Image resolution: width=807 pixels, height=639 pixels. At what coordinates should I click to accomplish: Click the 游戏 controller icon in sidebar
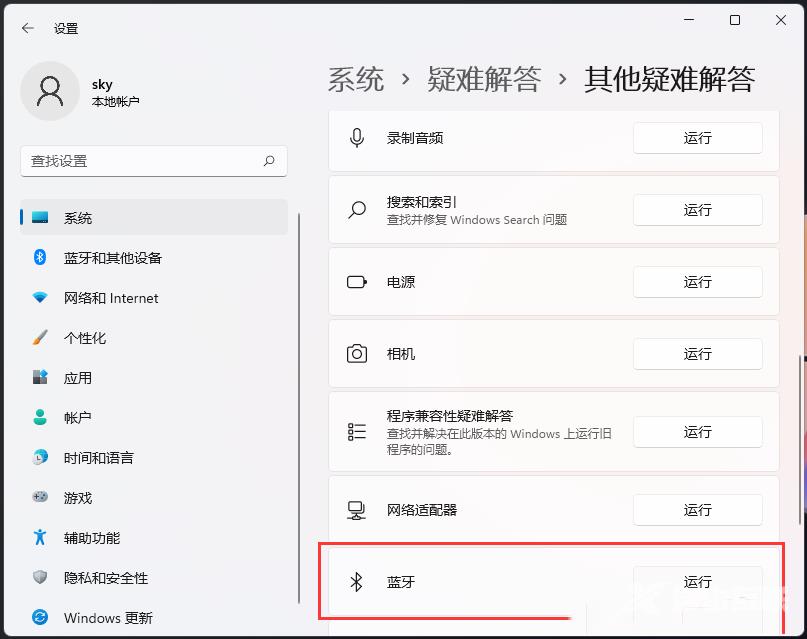coord(40,498)
